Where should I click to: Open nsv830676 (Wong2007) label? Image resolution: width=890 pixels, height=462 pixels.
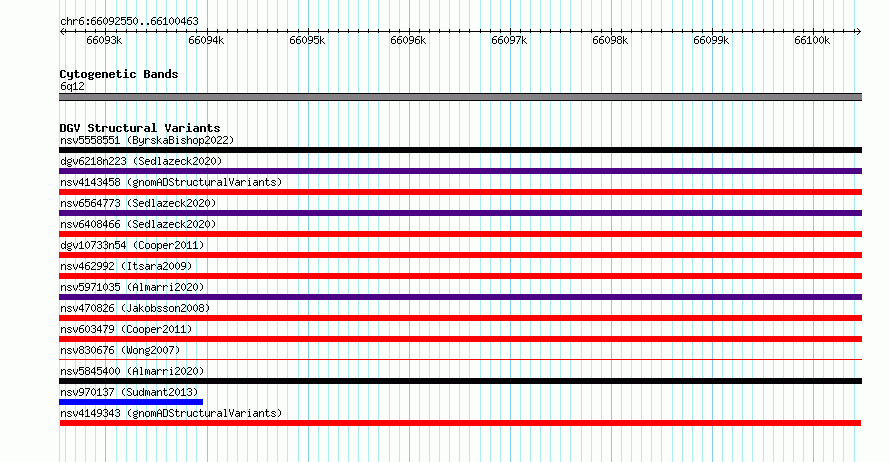pos(120,350)
